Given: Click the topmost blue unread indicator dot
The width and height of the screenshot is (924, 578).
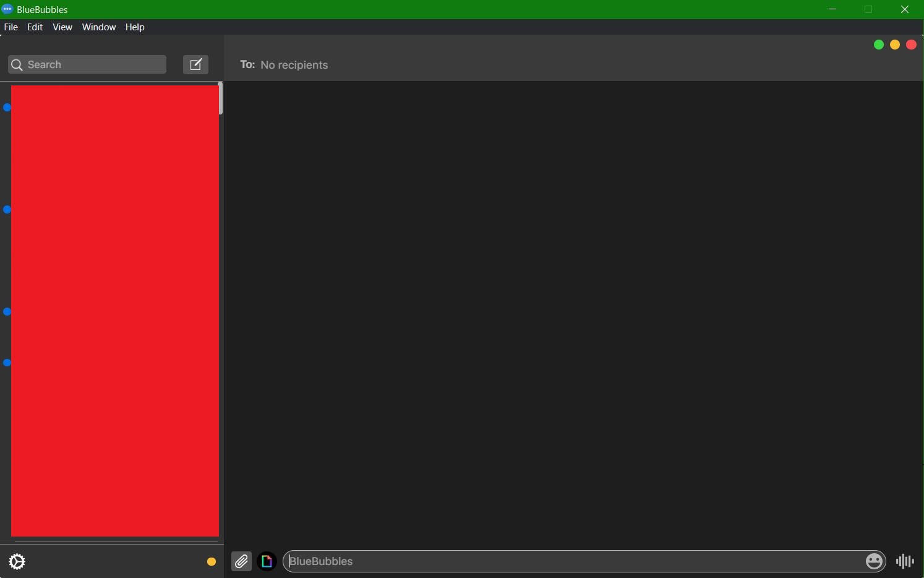Looking at the screenshot, I should tap(7, 107).
